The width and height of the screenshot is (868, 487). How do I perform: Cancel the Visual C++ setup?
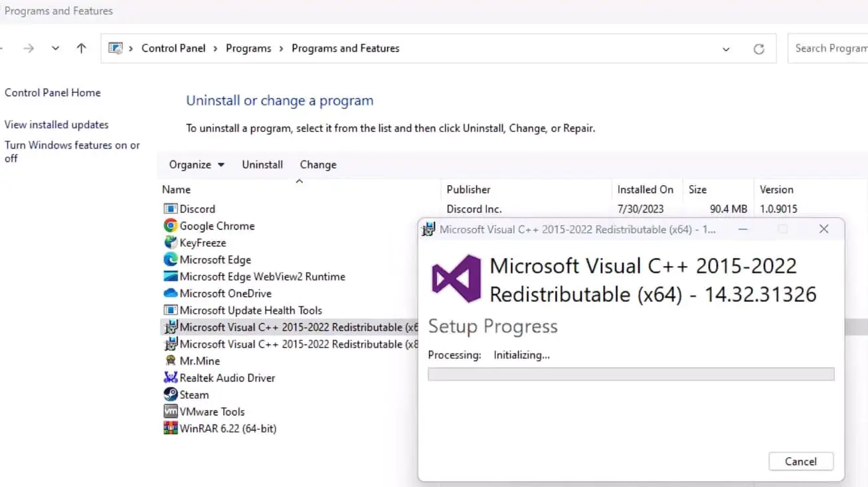coord(800,462)
